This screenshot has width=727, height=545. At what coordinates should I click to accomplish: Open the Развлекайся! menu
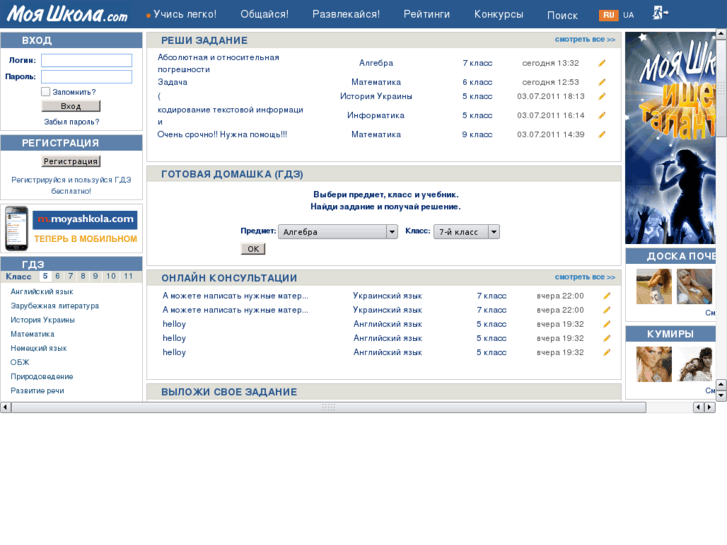pos(346,14)
